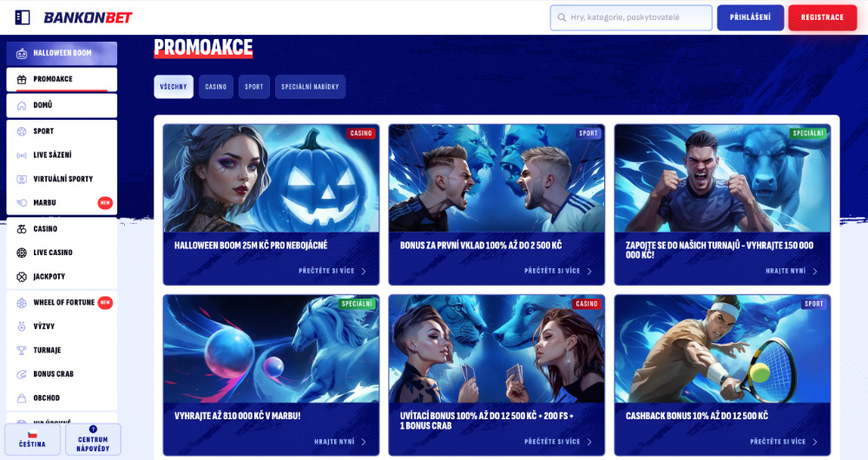Screen dimensions: 868x460
Task: Click the Live casino chip icon
Action: coord(22,253)
